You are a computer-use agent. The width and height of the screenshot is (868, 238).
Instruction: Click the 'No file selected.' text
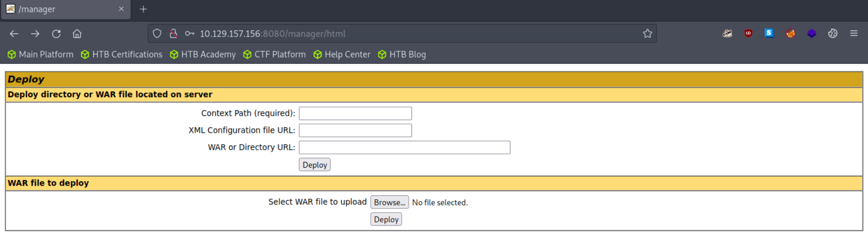pos(440,202)
